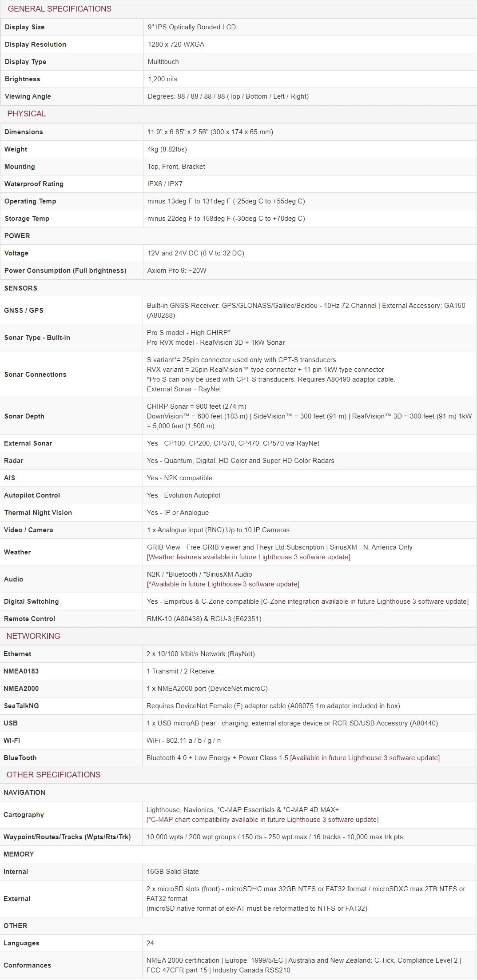The width and height of the screenshot is (477, 980).
Task: Click the PHYSICAL section heading
Action: click(27, 114)
